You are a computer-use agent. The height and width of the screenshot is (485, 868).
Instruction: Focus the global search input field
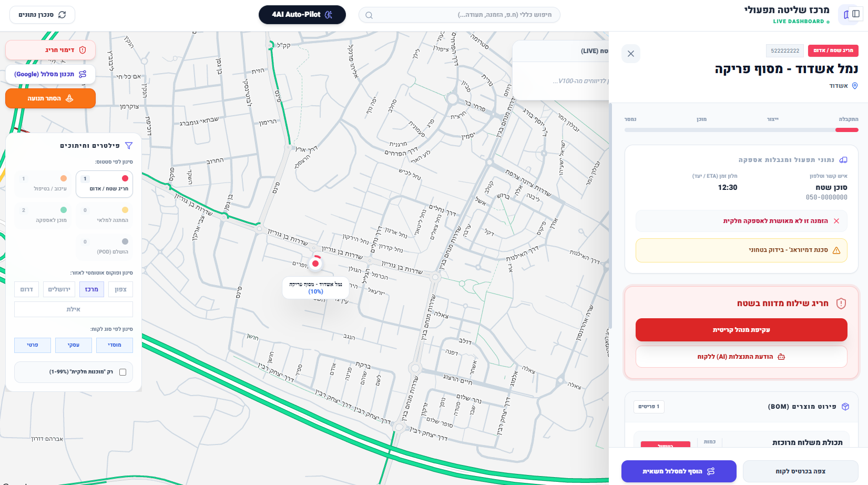coord(459,15)
